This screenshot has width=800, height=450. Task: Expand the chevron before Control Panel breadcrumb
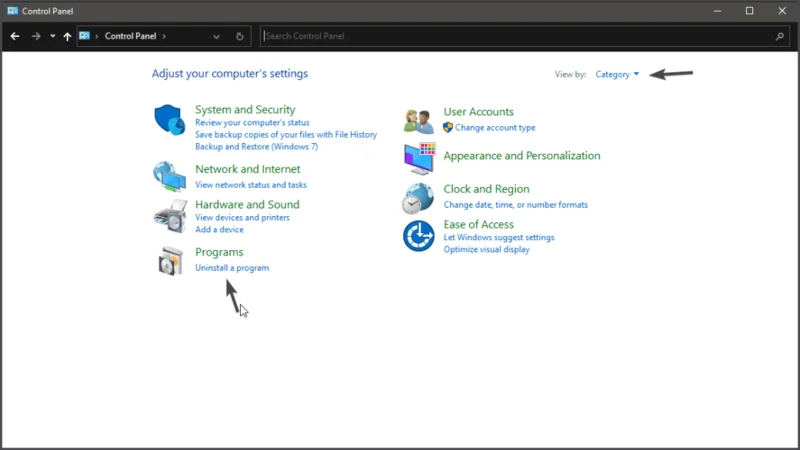pyautogui.click(x=96, y=36)
